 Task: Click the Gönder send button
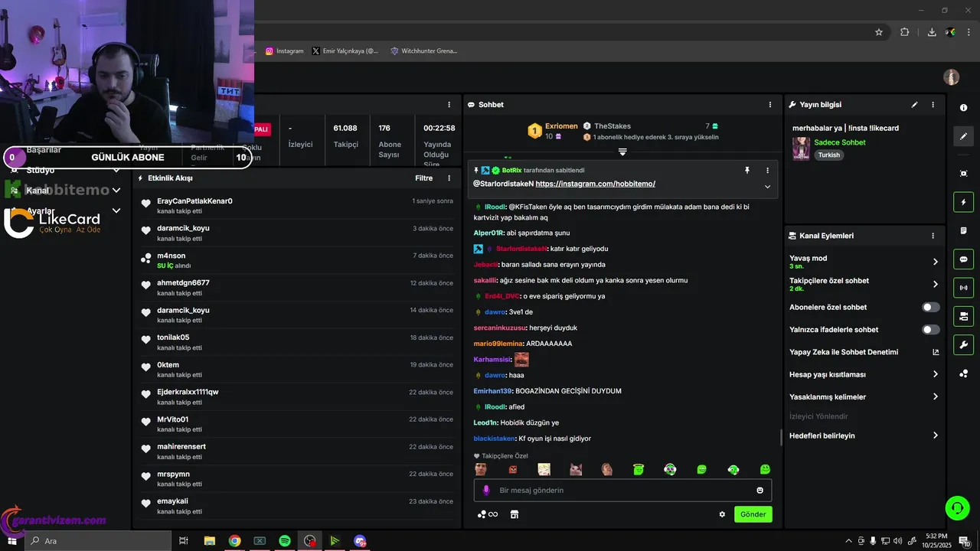[x=753, y=514]
